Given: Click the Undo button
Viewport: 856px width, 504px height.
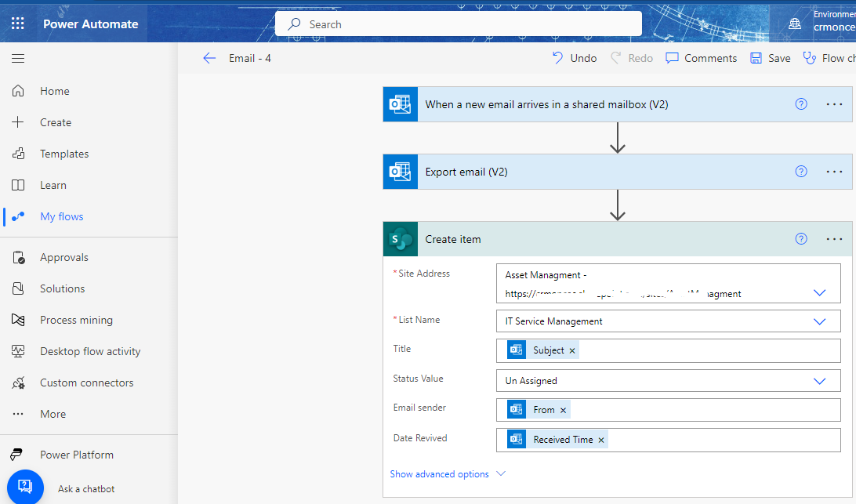Looking at the screenshot, I should [x=575, y=59].
